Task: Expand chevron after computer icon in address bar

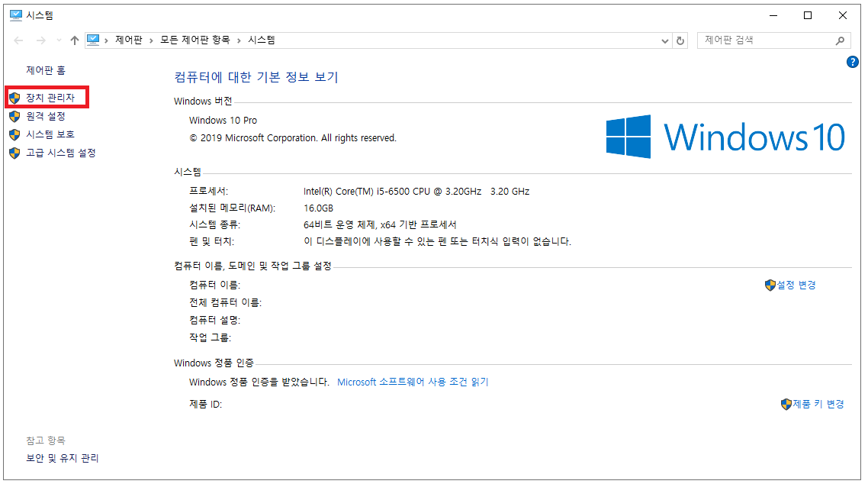Action: click(x=106, y=40)
